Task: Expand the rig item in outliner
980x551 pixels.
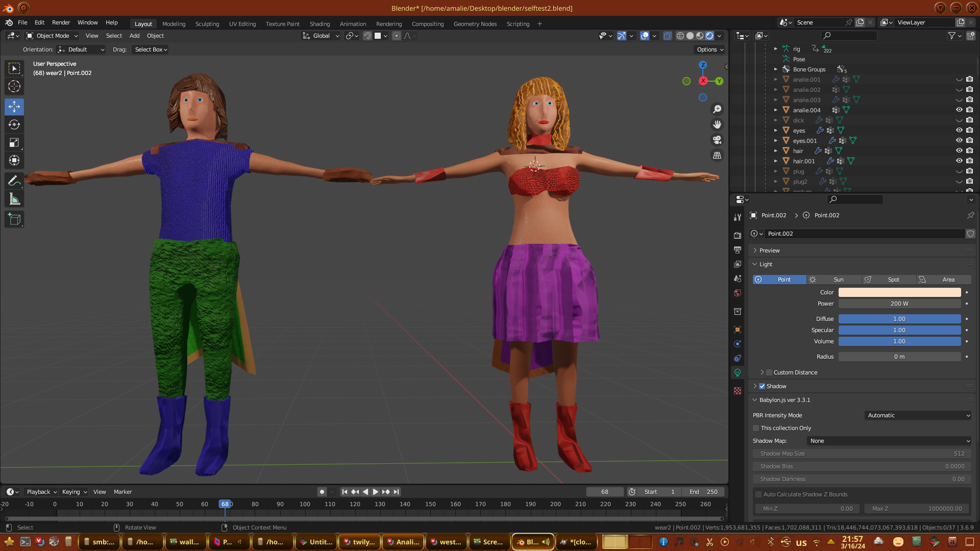Action: pos(775,49)
